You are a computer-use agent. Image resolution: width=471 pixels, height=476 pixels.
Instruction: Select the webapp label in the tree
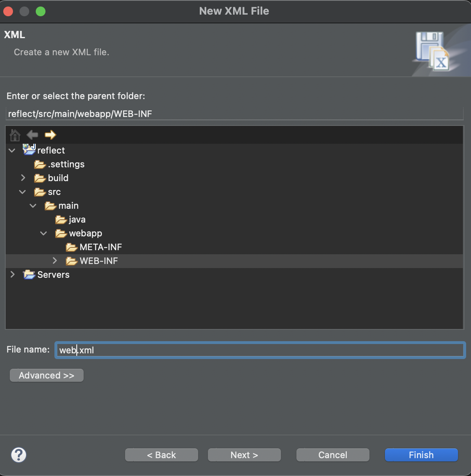pos(86,234)
